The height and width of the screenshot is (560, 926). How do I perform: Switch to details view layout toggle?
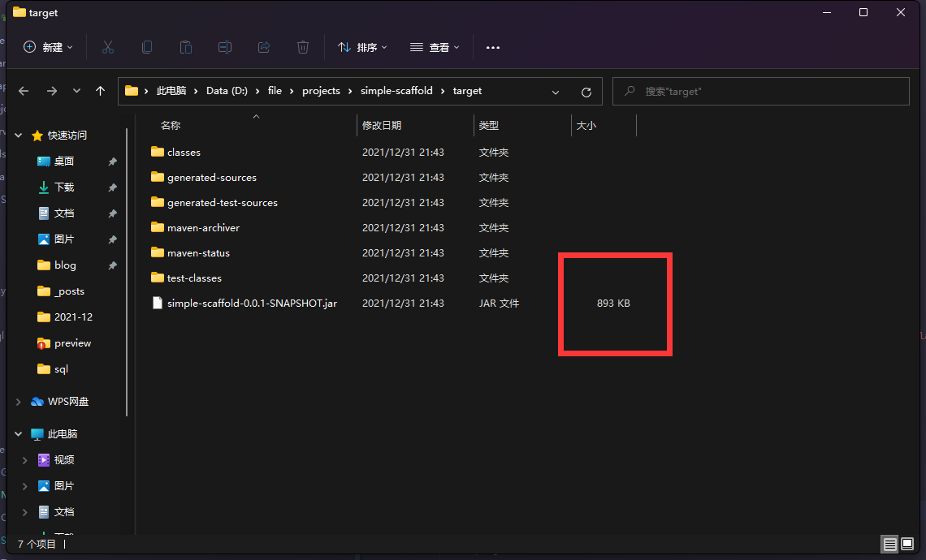click(890, 545)
